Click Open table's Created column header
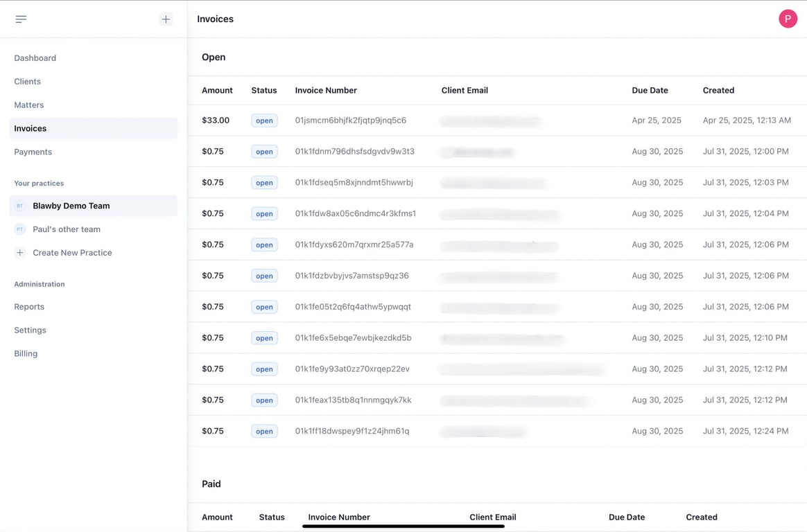807x532 pixels. pyautogui.click(x=718, y=90)
